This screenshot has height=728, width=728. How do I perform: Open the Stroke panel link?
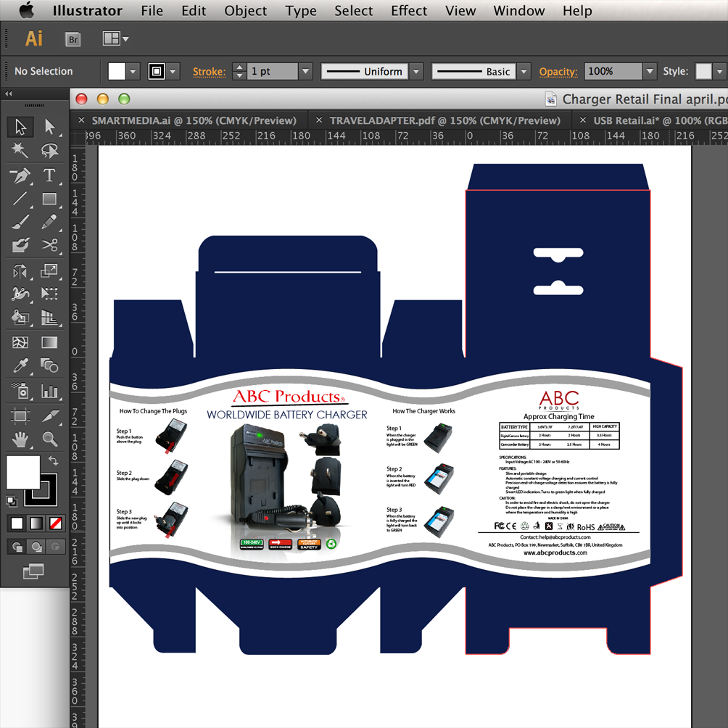coord(209,72)
